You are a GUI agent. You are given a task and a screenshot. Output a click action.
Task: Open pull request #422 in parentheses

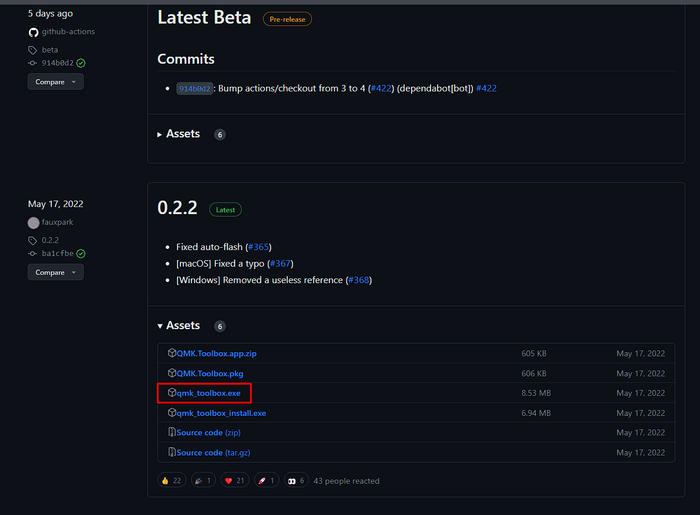(x=381, y=88)
